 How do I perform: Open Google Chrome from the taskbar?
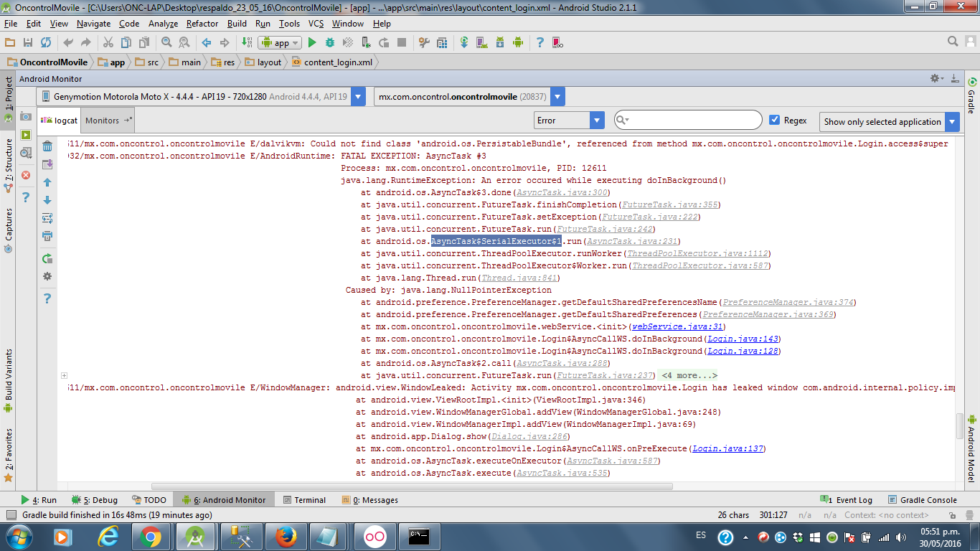point(151,537)
